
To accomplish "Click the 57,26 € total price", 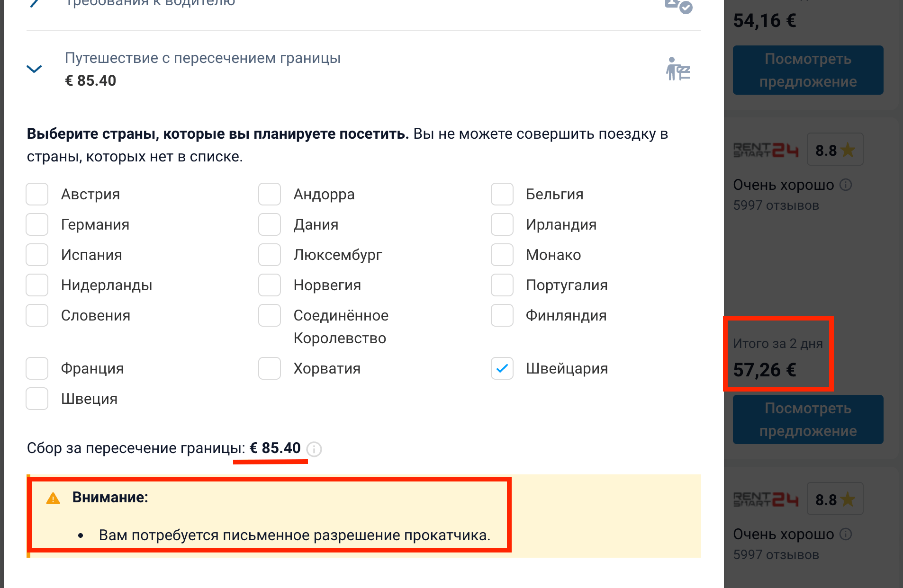I will pos(764,370).
